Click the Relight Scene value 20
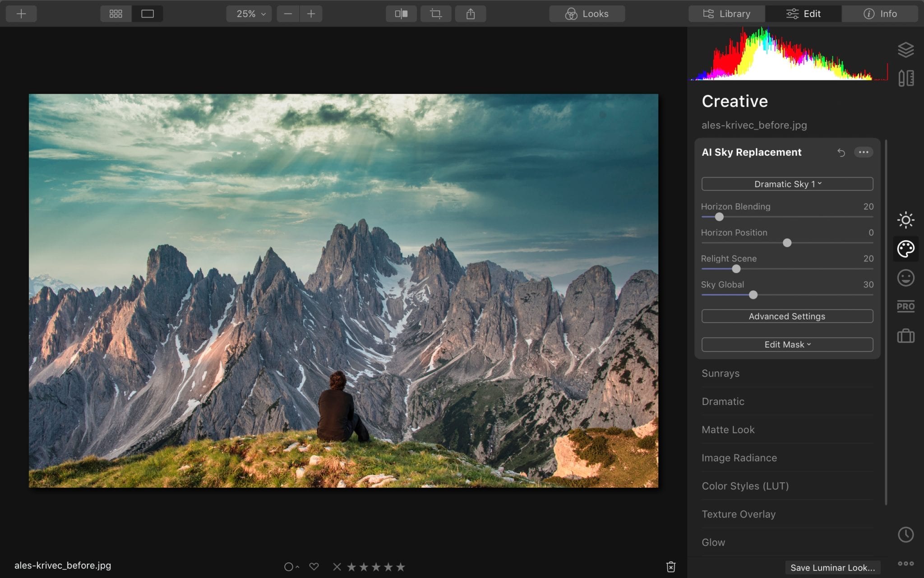 pyautogui.click(x=869, y=258)
